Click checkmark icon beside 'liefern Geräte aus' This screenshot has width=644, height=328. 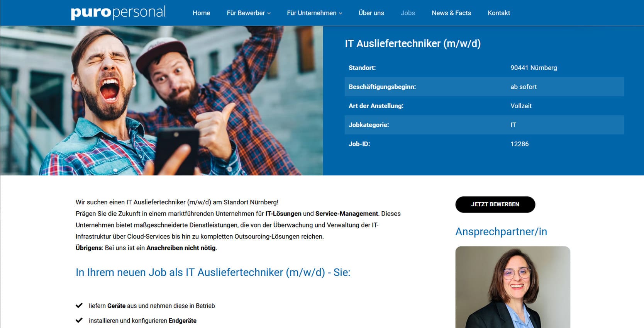click(79, 306)
